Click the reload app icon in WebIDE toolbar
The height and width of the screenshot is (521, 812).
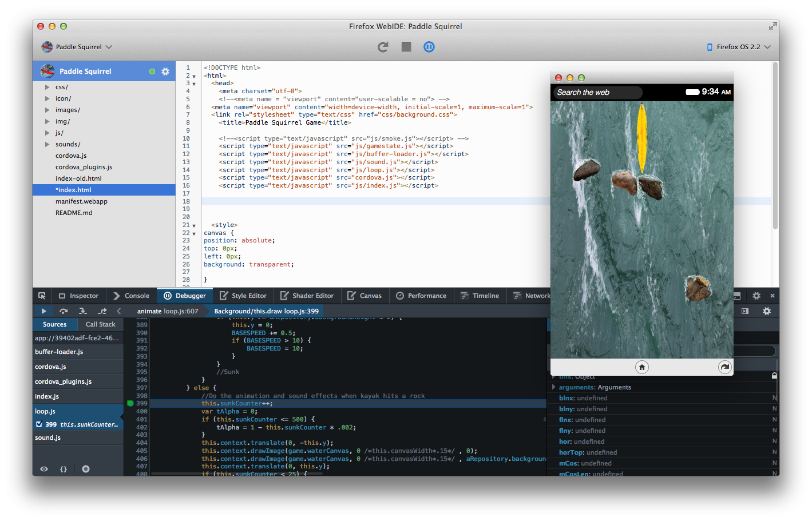tap(383, 47)
